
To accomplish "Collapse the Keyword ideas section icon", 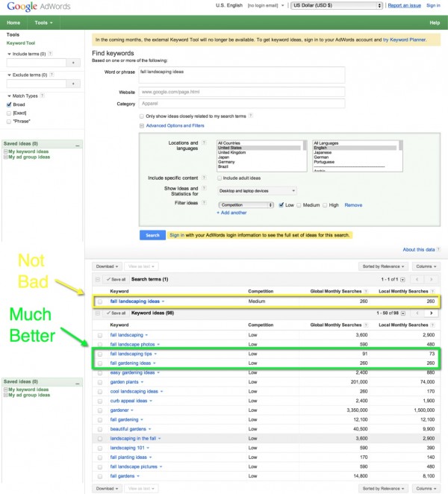I will [x=97, y=313].
